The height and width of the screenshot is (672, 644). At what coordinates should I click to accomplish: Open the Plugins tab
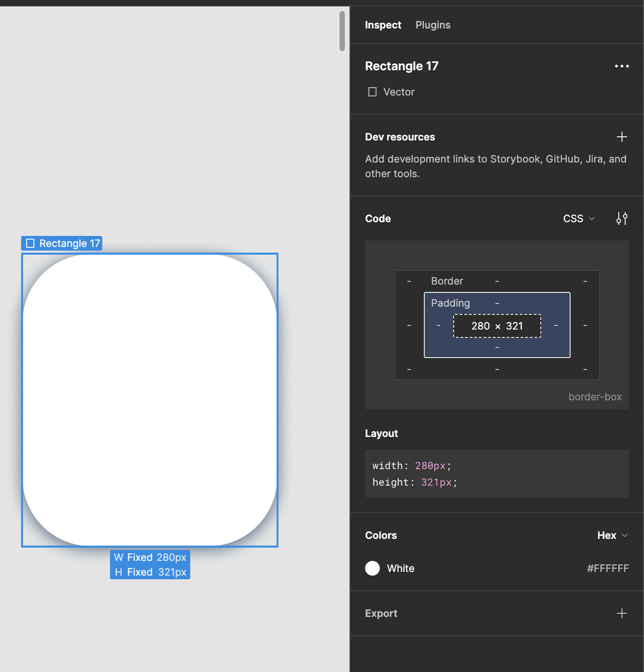click(433, 25)
